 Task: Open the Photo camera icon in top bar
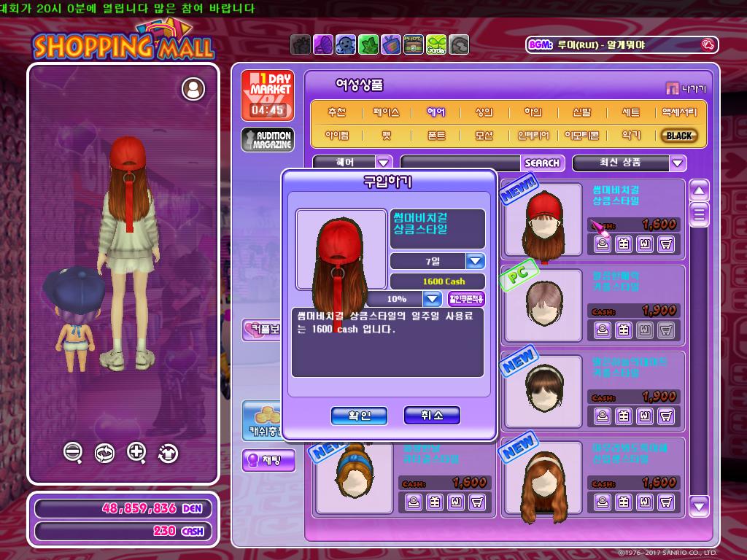[x=414, y=44]
